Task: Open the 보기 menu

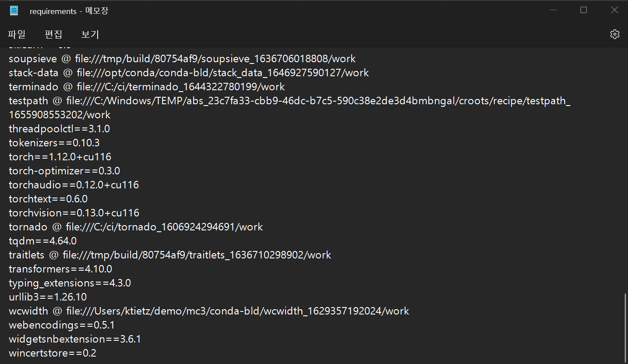Action: (90, 34)
